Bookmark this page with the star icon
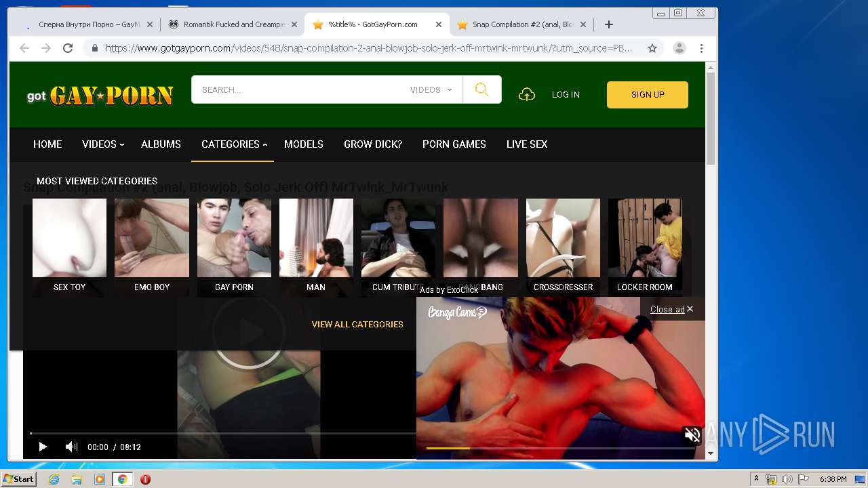This screenshot has width=868, height=488. tap(652, 48)
